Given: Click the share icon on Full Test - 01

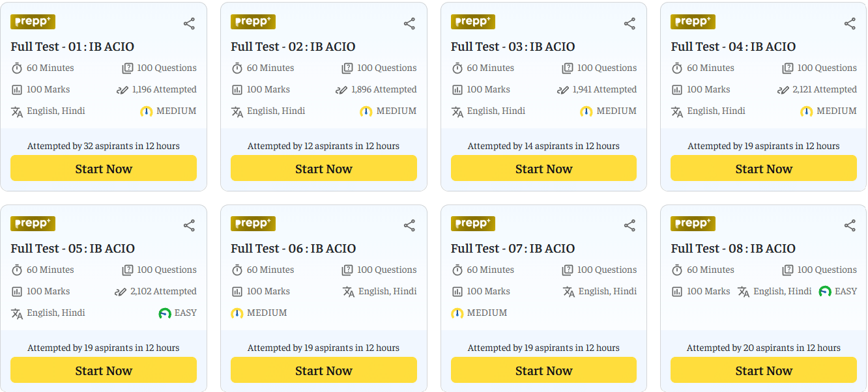Looking at the screenshot, I should point(189,23).
